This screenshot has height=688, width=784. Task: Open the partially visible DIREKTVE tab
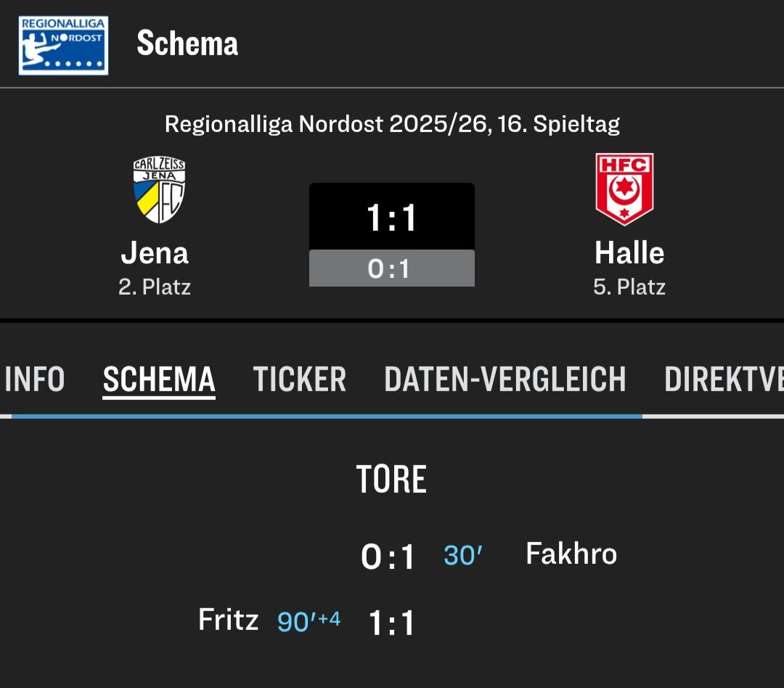(723, 379)
